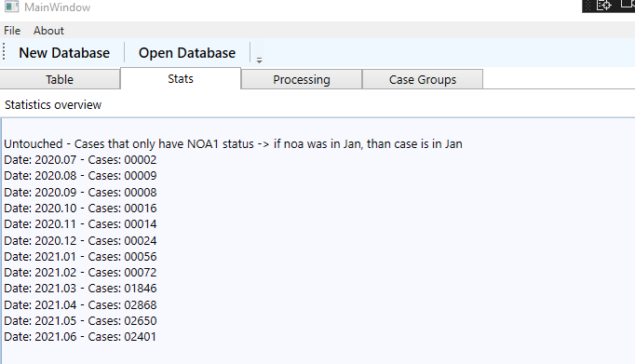635x364 pixels.
Task: Open the Case Groups tab
Action: pos(423,79)
